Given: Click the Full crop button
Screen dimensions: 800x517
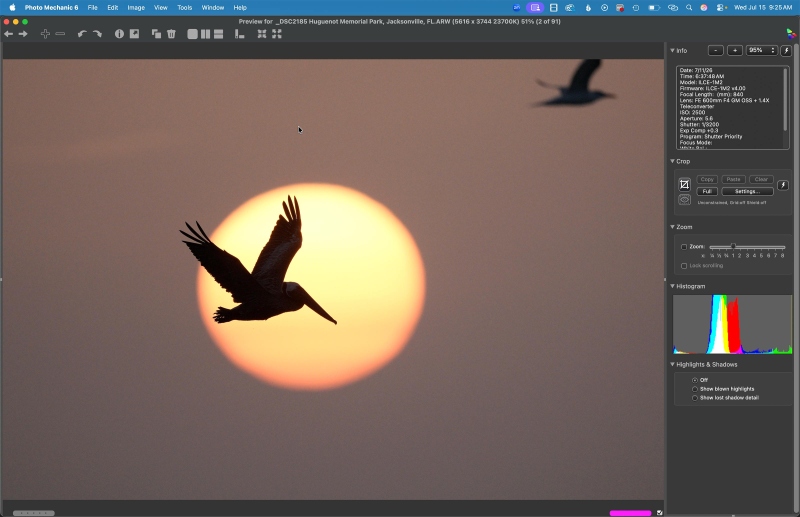Looking at the screenshot, I should [707, 191].
